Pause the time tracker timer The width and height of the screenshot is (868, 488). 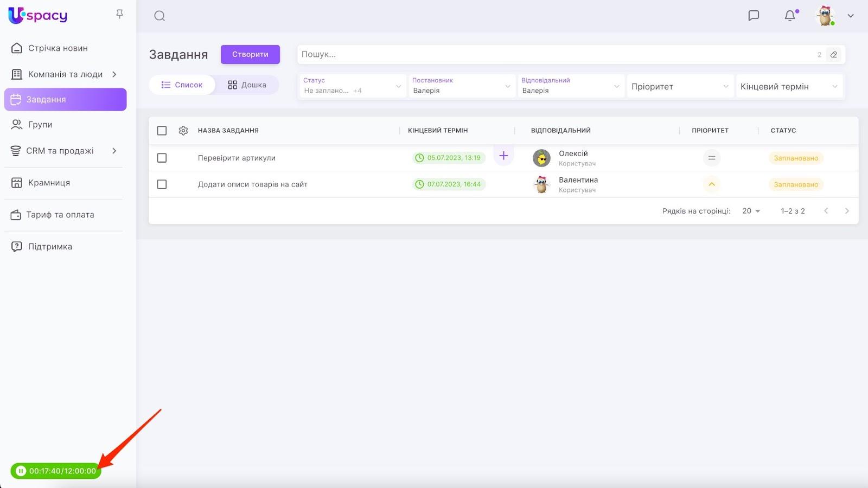(21, 471)
